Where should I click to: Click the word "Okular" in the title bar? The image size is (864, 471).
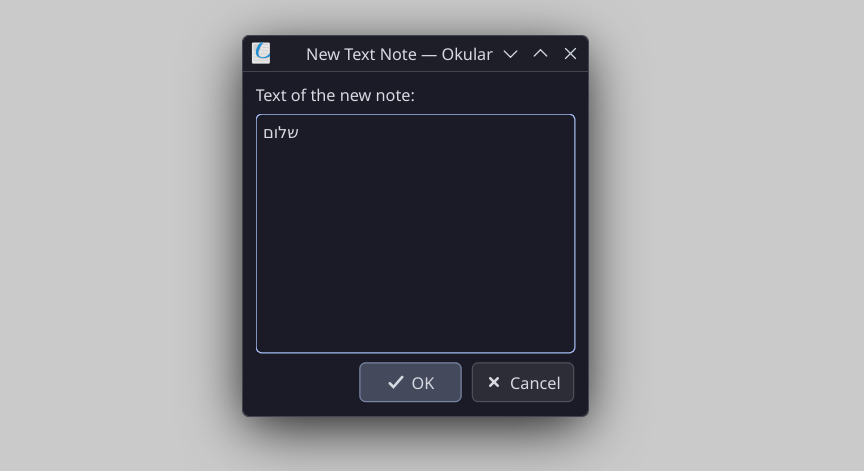point(467,54)
